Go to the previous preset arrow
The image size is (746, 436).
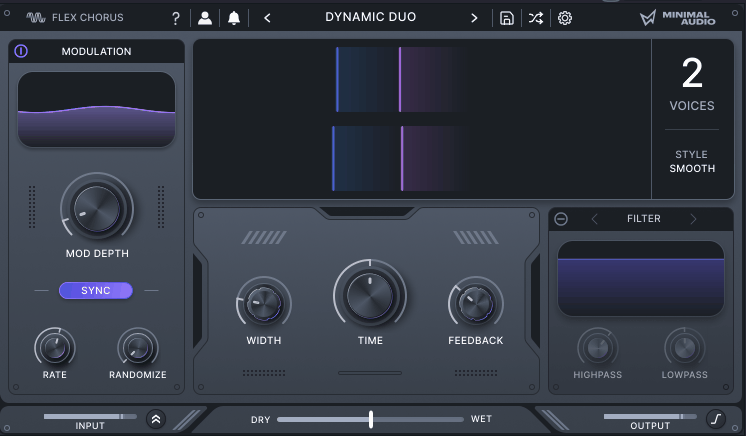(267, 18)
